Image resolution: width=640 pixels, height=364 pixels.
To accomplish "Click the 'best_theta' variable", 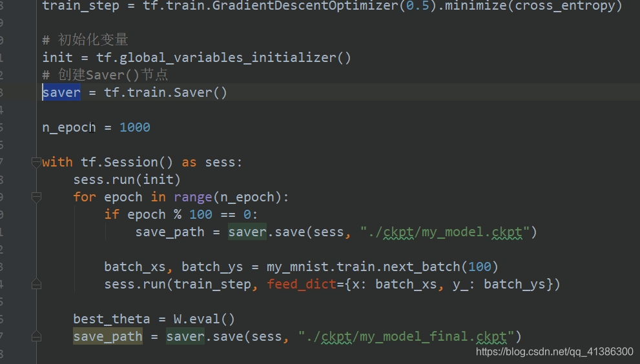I will coord(112,319).
